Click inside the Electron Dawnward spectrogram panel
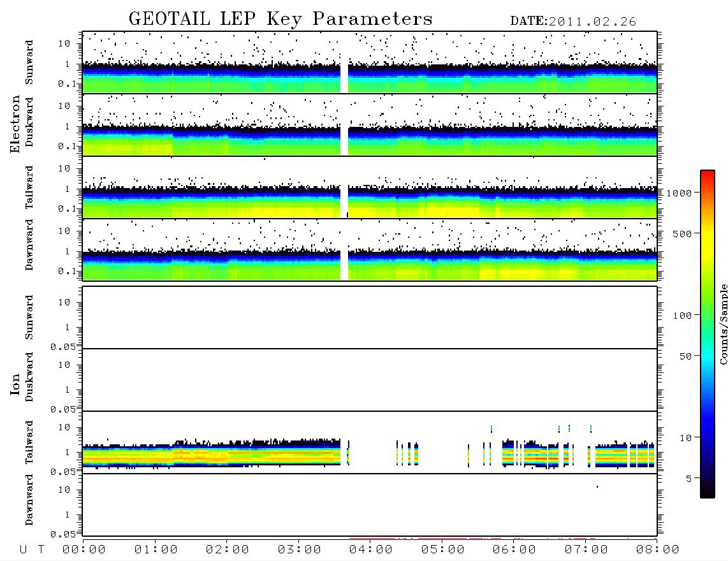 (x=370, y=249)
